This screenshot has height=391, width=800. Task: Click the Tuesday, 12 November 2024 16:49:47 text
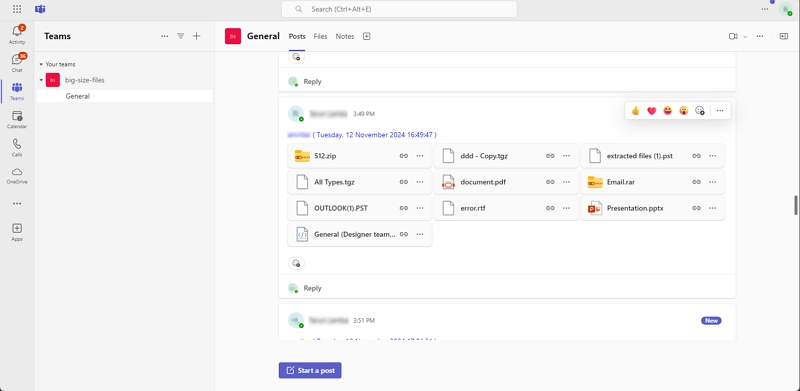click(374, 135)
